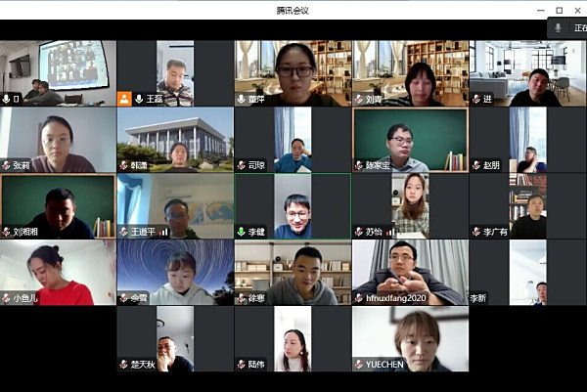Click the 李新 name label

coord(478,298)
